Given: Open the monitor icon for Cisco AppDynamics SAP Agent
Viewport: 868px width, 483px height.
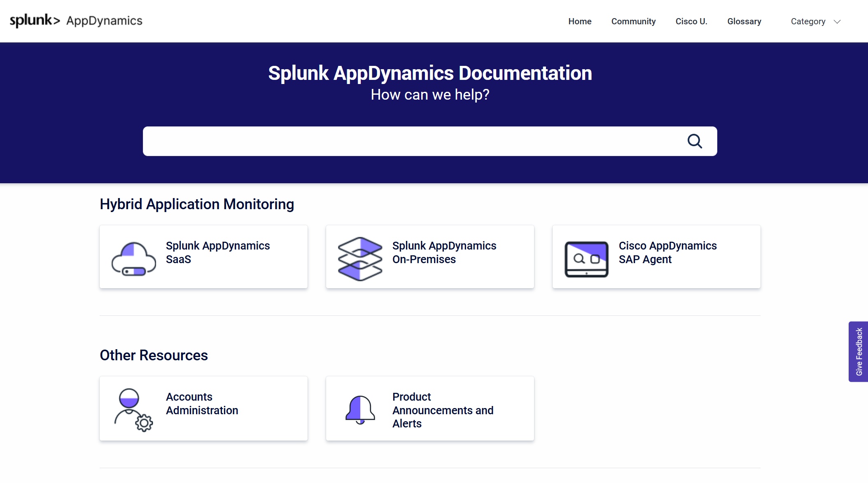Looking at the screenshot, I should [x=587, y=256].
